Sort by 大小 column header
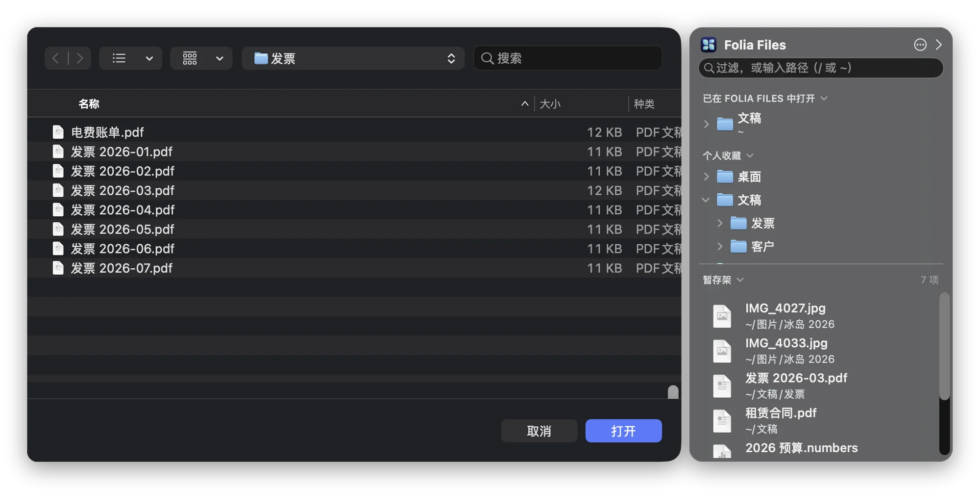The height and width of the screenshot is (489, 980). [x=550, y=103]
